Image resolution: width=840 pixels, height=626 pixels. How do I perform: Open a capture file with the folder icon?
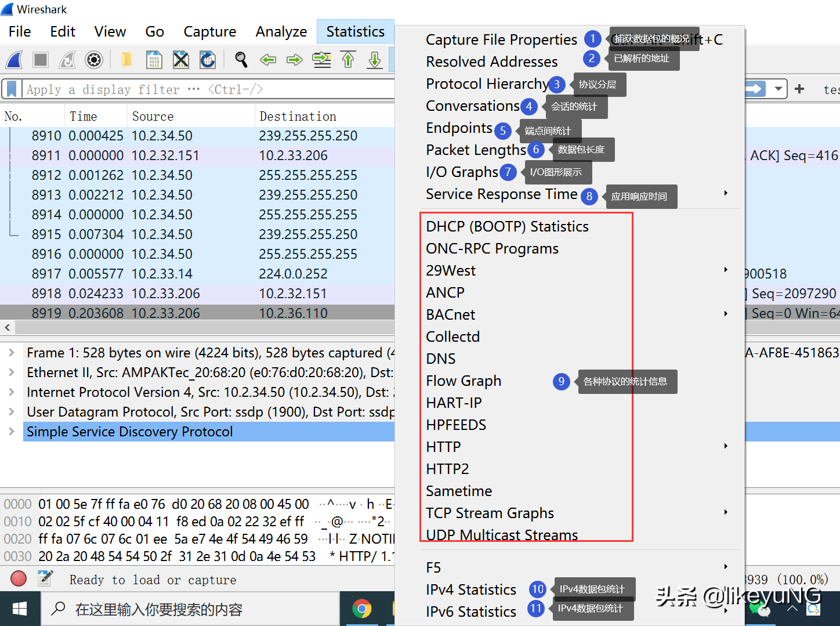[x=126, y=59]
